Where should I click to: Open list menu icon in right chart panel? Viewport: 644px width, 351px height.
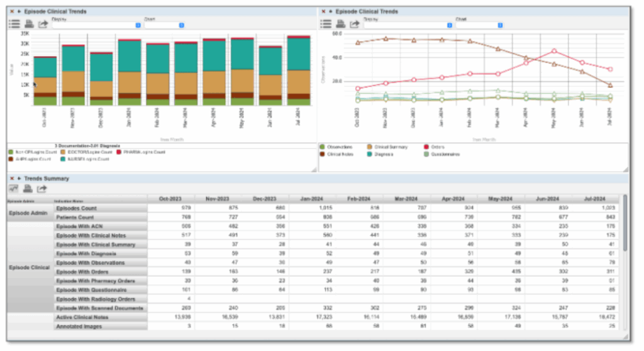pos(326,24)
